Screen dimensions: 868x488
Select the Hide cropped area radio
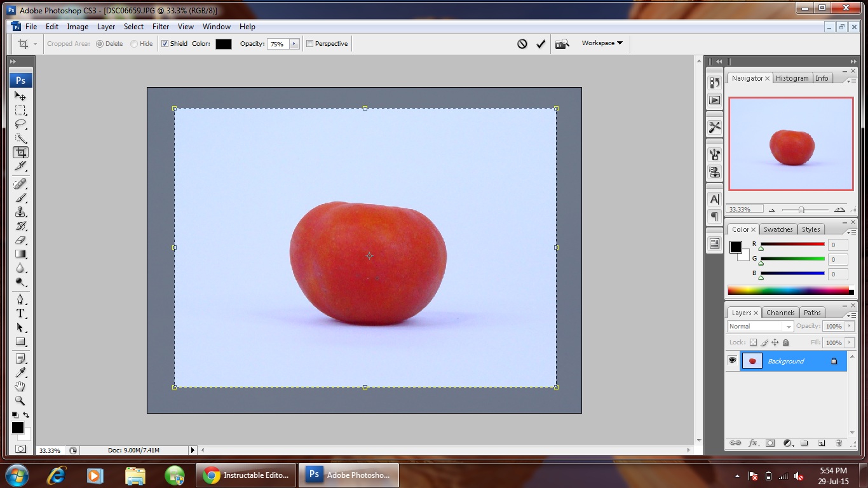(133, 44)
